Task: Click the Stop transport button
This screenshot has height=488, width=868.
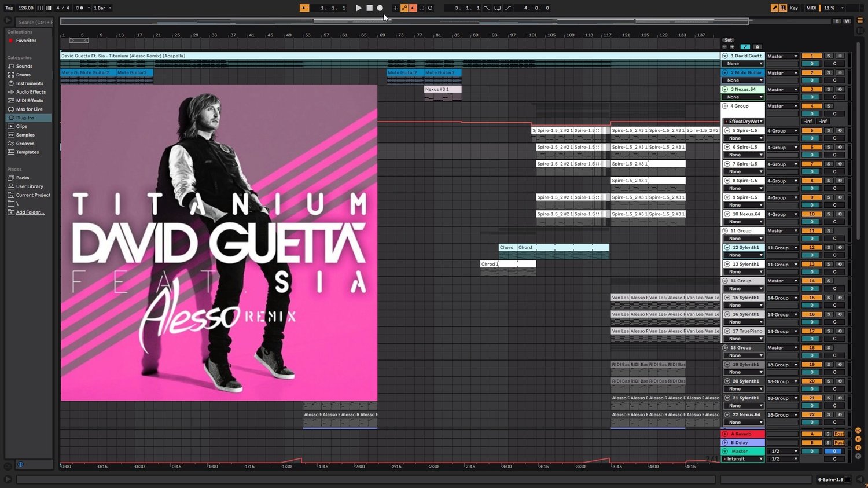Action: [x=369, y=8]
